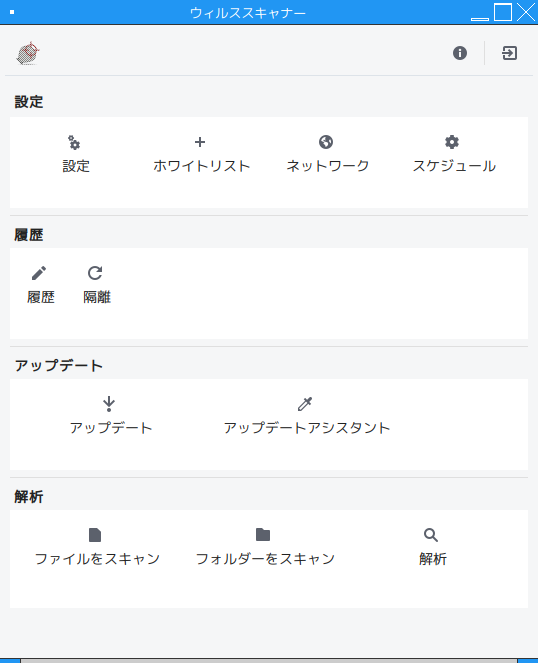The height and width of the screenshot is (663, 538).
Task: Open the window menu dot in titlebar
Action: click(x=12, y=12)
